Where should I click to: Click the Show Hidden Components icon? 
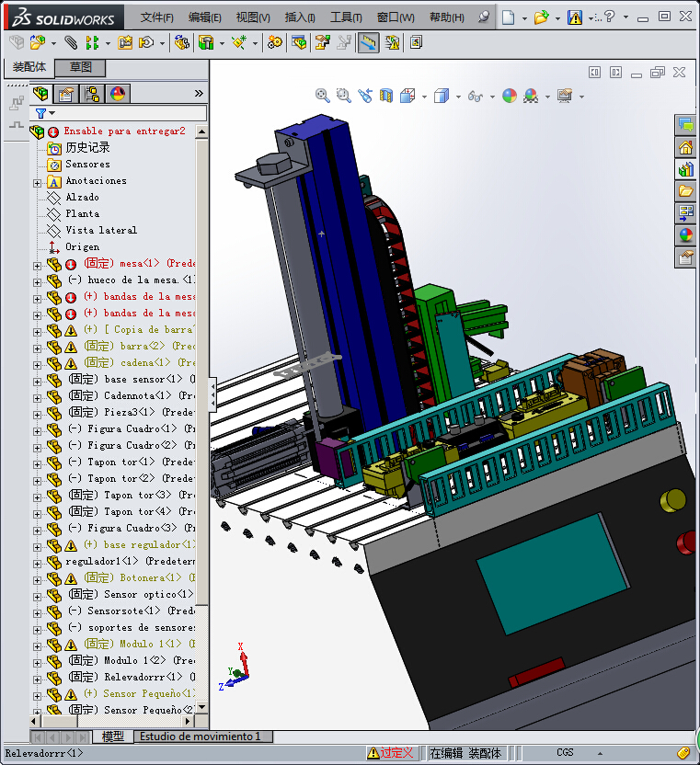click(x=181, y=43)
